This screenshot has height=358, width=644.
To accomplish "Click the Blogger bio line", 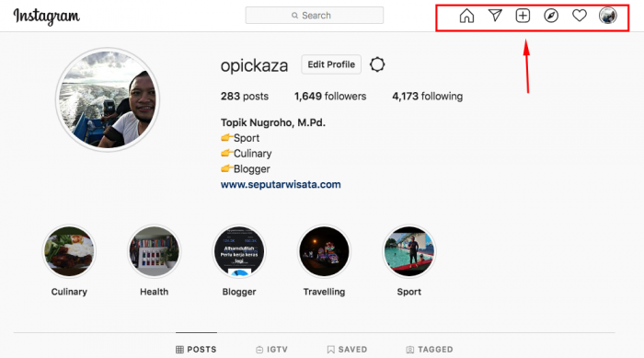I will (x=246, y=169).
